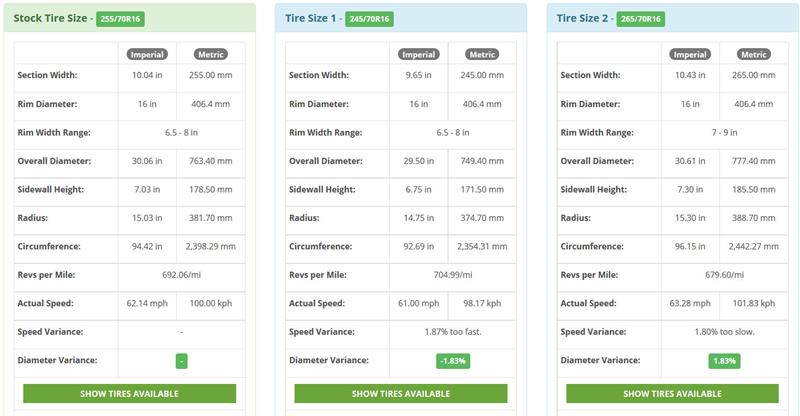The image size is (800, 416).
Task: Click the dash diameter variance badge for the stock tire
Action: click(182, 361)
